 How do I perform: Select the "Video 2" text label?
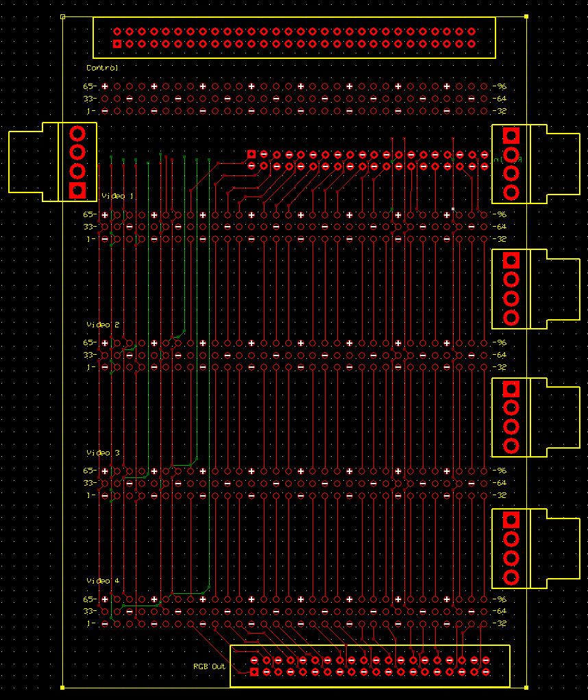103,325
